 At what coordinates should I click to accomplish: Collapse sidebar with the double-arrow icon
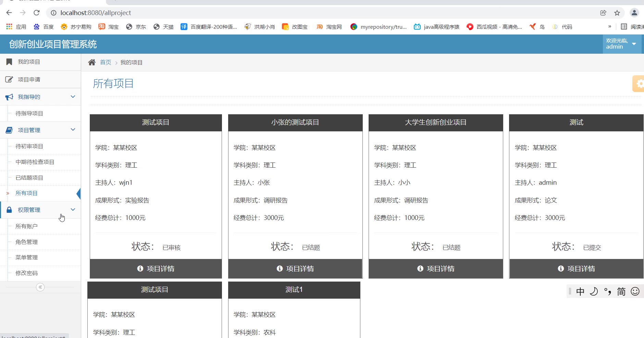point(40,287)
